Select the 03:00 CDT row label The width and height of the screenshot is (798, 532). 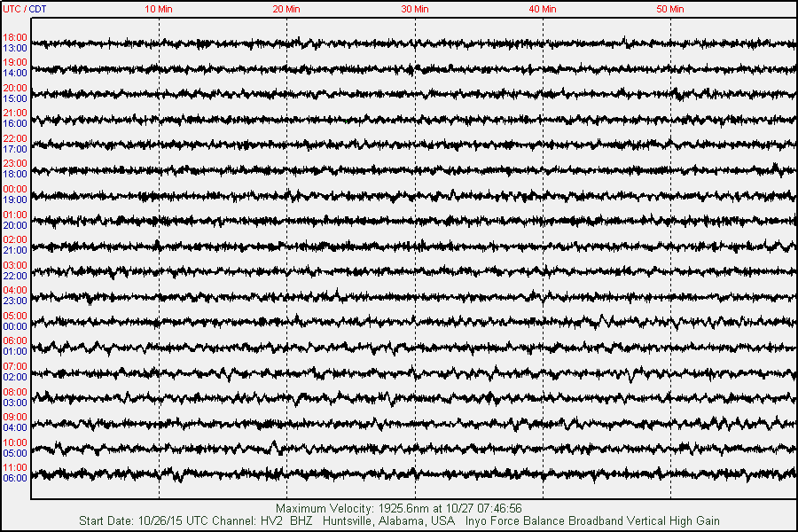[15, 403]
